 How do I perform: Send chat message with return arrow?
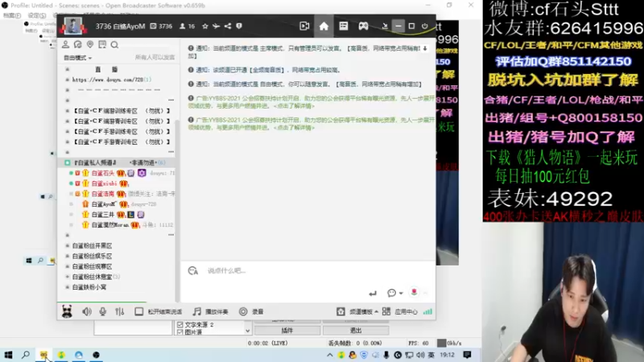click(373, 293)
